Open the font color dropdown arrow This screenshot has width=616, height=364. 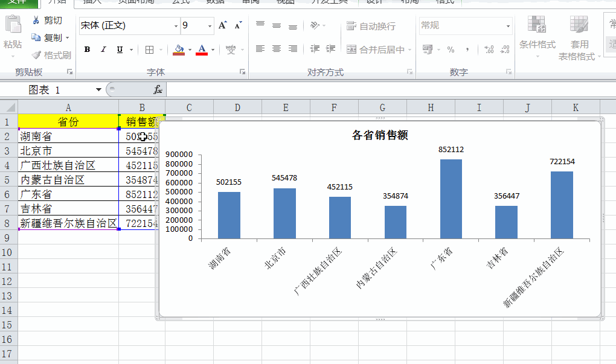[x=213, y=50]
